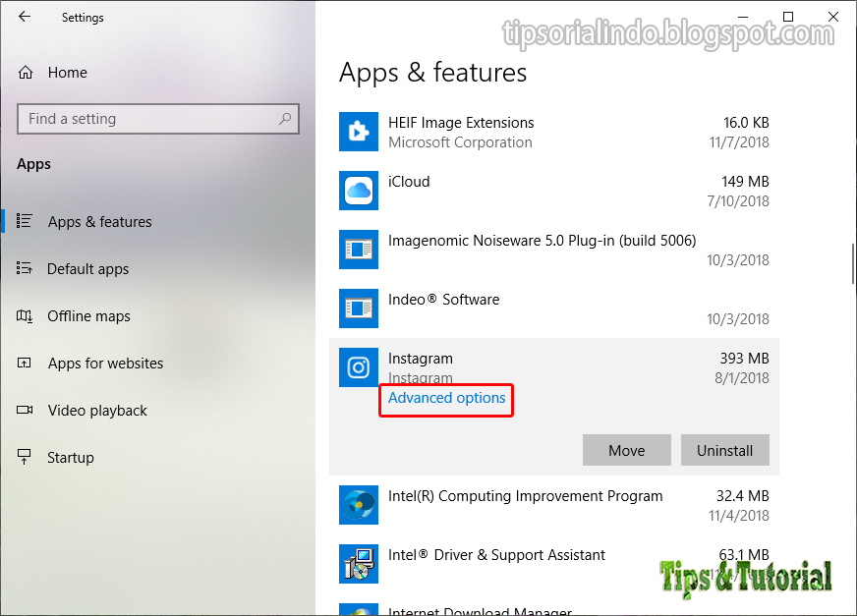Click the Apps & features page heading
Screen dimensions: 857x616
pos(432,73)
